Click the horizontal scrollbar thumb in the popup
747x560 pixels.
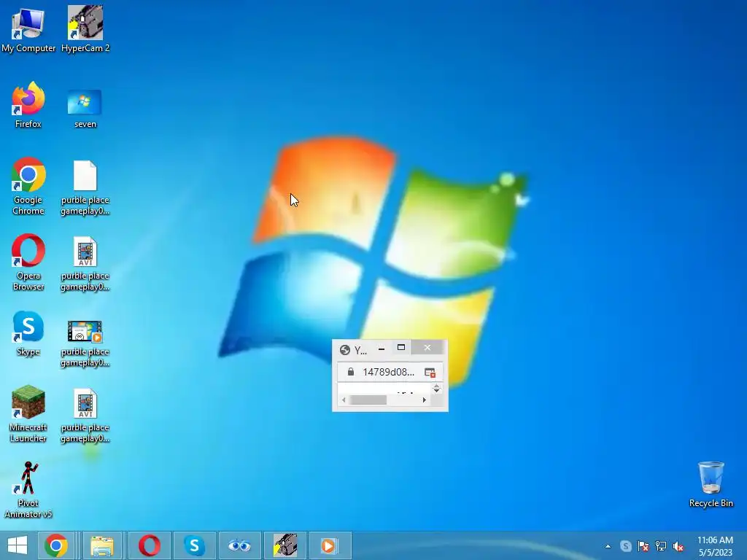point(368,400)
